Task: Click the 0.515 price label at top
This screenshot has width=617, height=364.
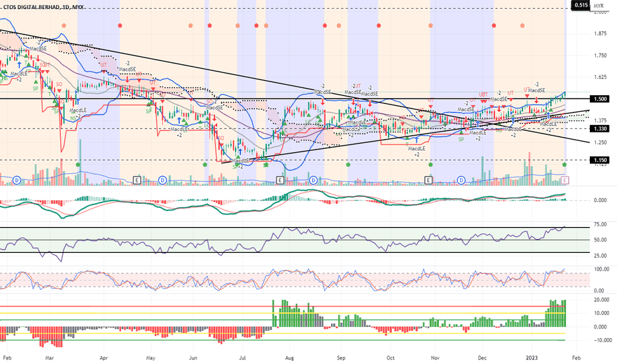Action: click(581, 5)
